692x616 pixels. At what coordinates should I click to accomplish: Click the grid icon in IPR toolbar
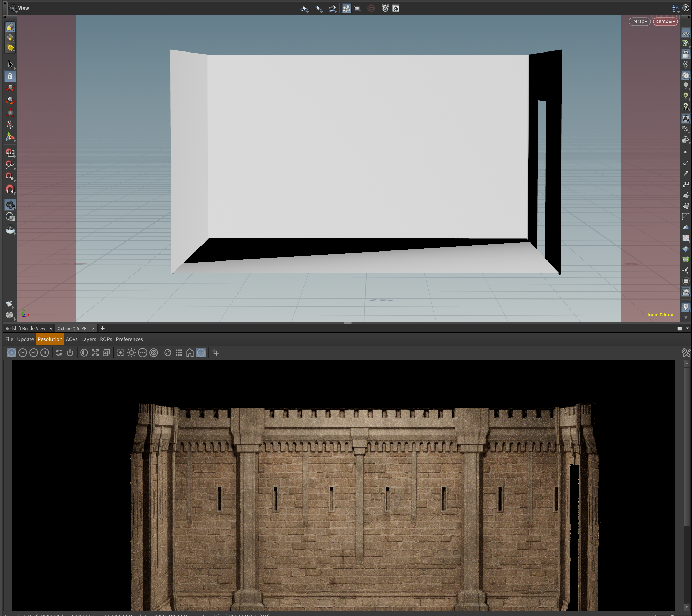[x=179, y=353]
